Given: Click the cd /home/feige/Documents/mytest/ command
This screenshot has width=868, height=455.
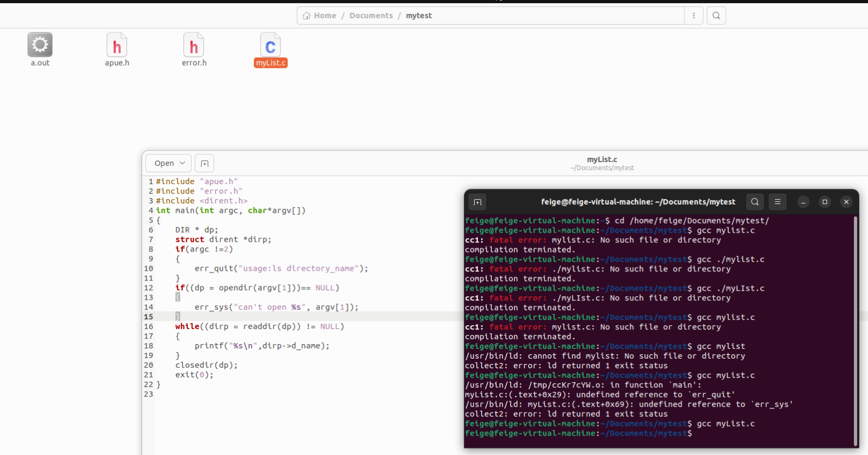Looking at the screenshot, I should coord(692,221).
